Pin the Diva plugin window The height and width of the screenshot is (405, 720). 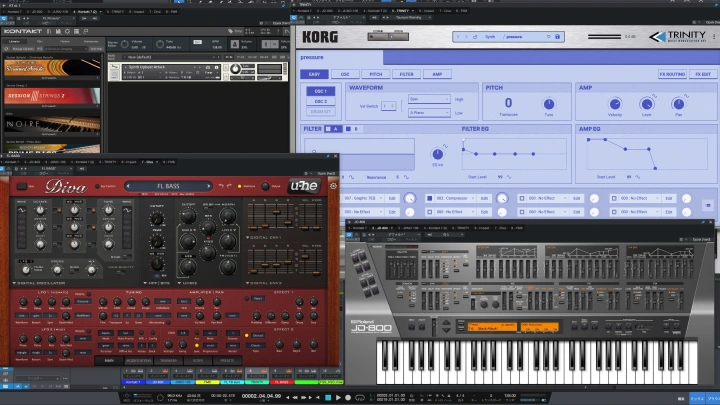tap(328, 156)
